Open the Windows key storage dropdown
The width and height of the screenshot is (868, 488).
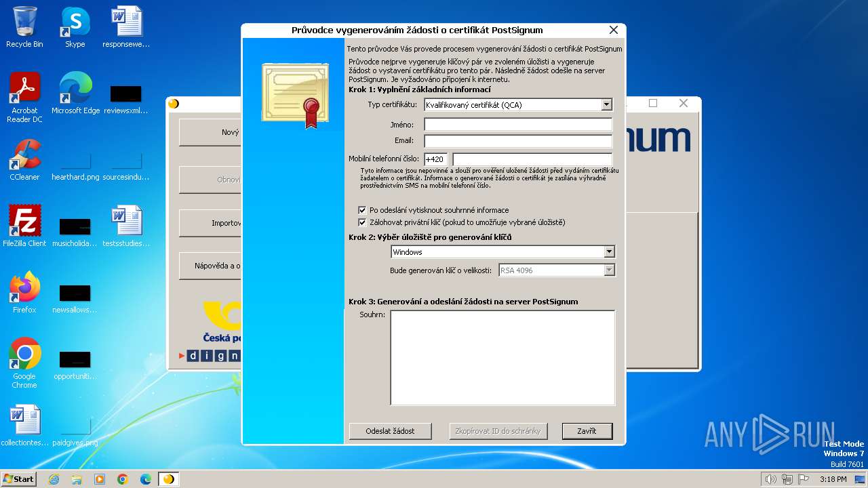click(609, 252)
